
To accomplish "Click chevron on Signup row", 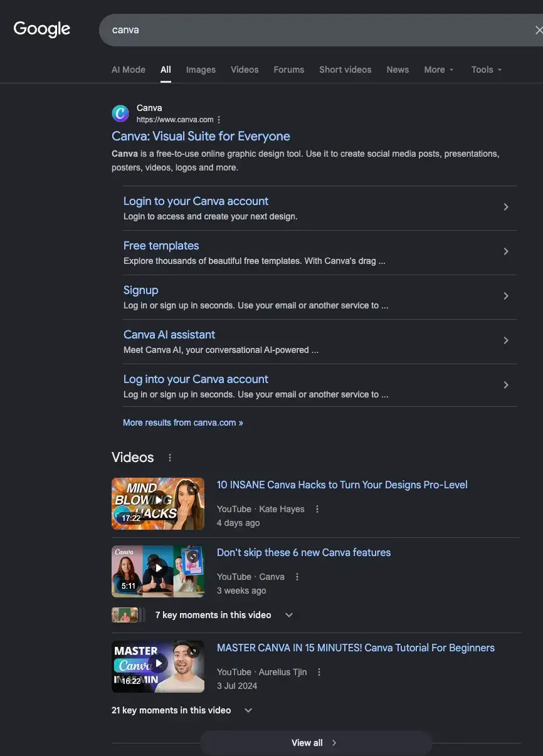I will (506, 296).
